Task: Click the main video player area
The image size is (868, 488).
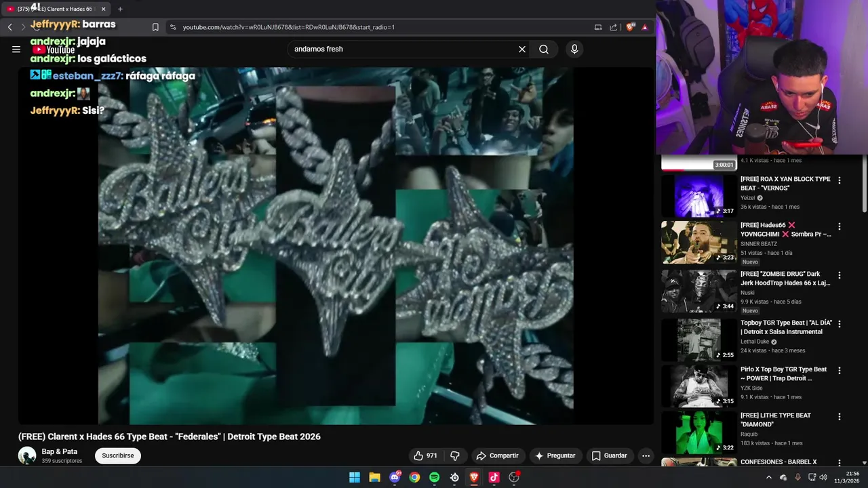Action: click(x=336, y=245)
